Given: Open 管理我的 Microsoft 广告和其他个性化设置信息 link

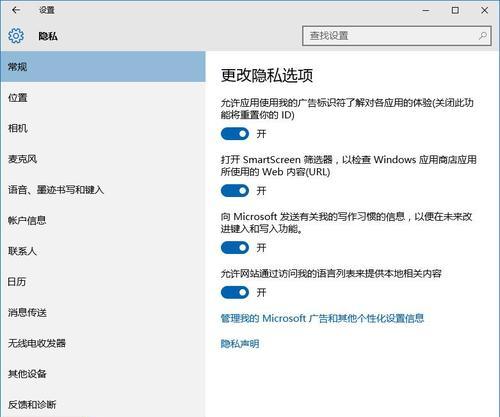Looking at the screenshot, I should click(322, 318).
